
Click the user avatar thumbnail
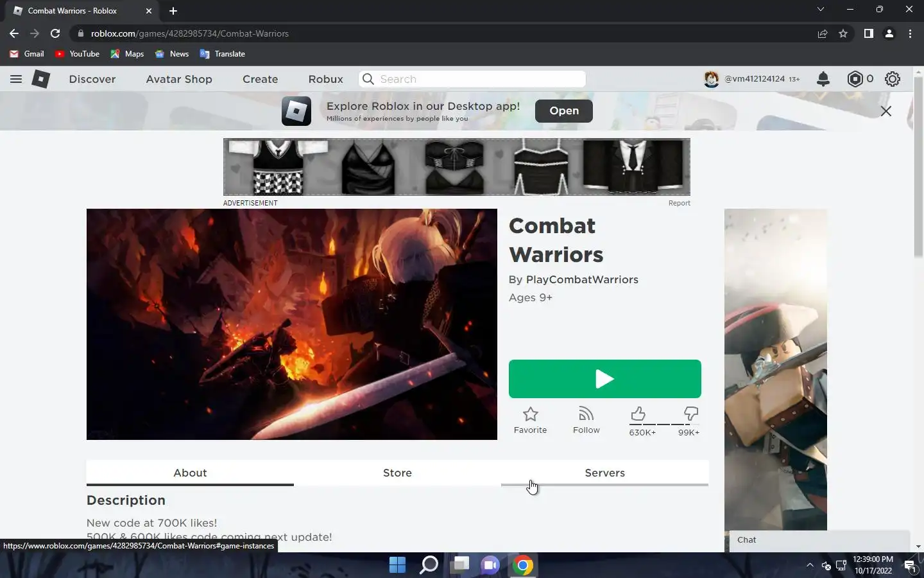[x=711, y=79]
